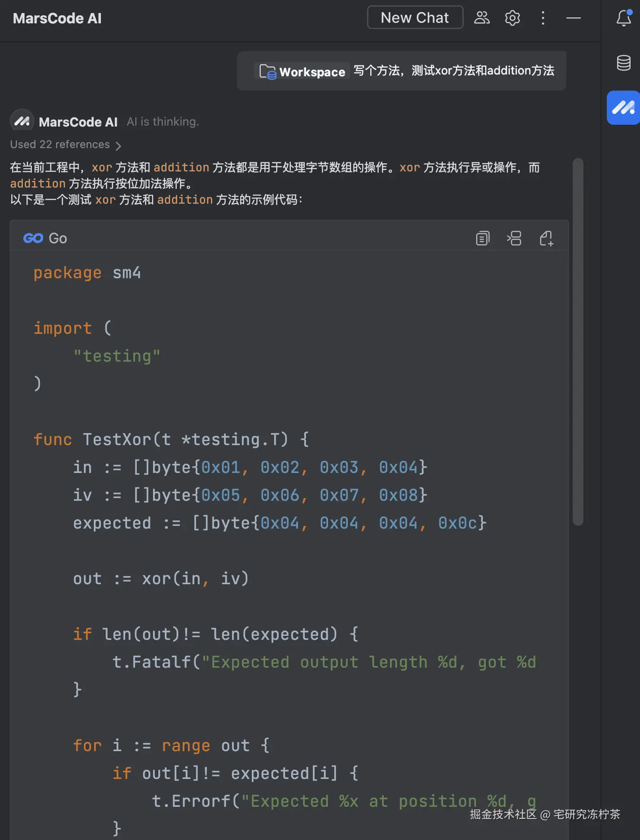
Task: Click the MarsCode AI panel title
Action: click(x=57, y=18)
